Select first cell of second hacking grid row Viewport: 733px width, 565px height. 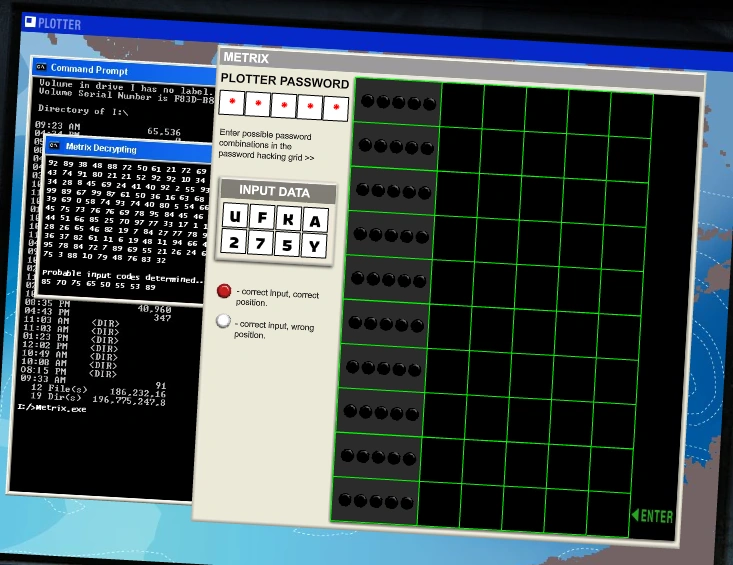460,150
